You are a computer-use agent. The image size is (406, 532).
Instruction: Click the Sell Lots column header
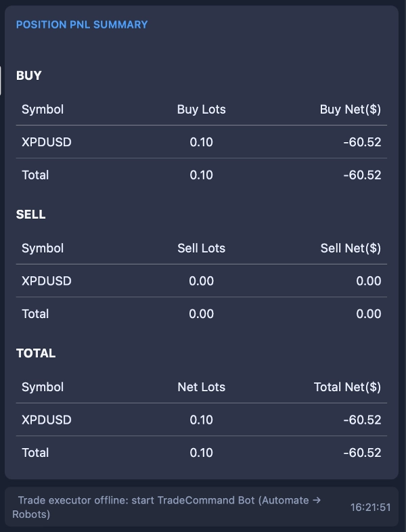[201, 248]
